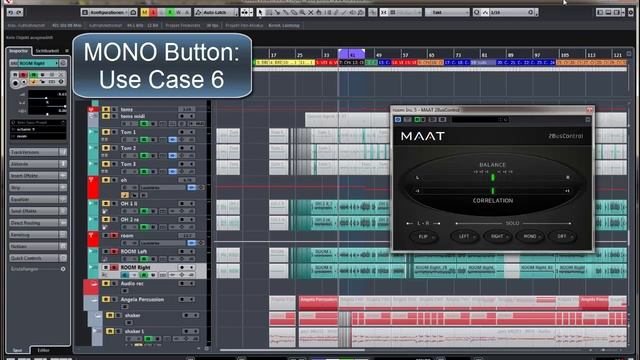Click the Snap icon in the toolbar
Image resolution: width=640 pixels, height=360 pixels.
point(384,13)
